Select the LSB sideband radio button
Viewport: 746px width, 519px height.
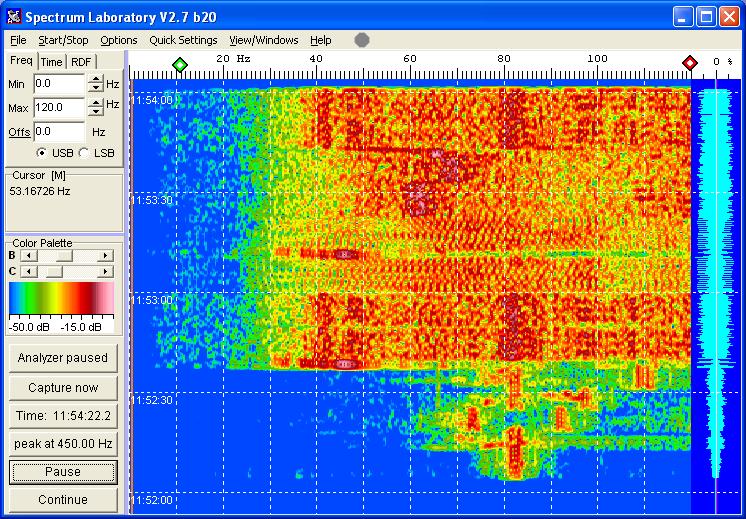tap(83, 152)
